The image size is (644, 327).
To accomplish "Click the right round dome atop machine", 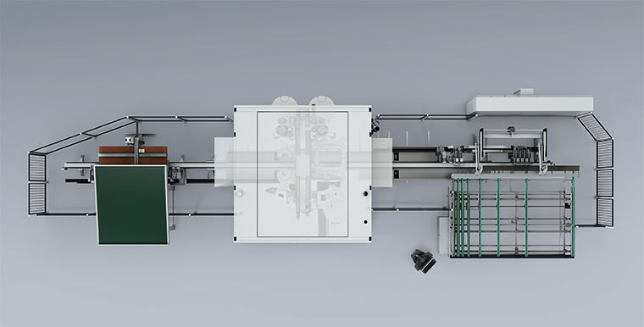I will [x=322, y=101].
